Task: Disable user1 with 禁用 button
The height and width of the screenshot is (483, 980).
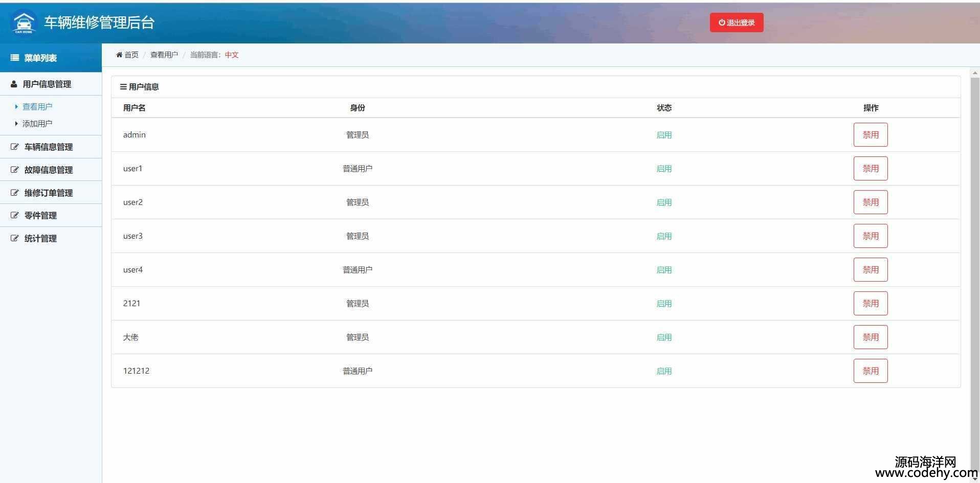Action: 871,169
